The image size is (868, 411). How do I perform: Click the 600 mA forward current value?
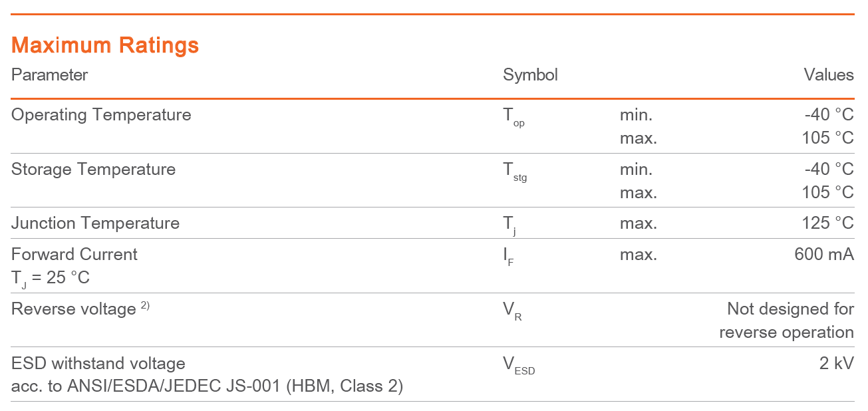823,254
